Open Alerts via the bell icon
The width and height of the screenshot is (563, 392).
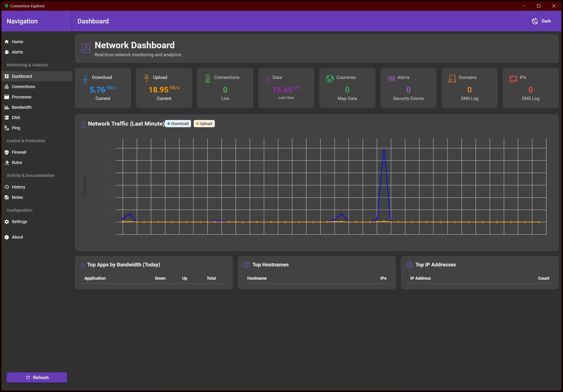coord(7,52)
